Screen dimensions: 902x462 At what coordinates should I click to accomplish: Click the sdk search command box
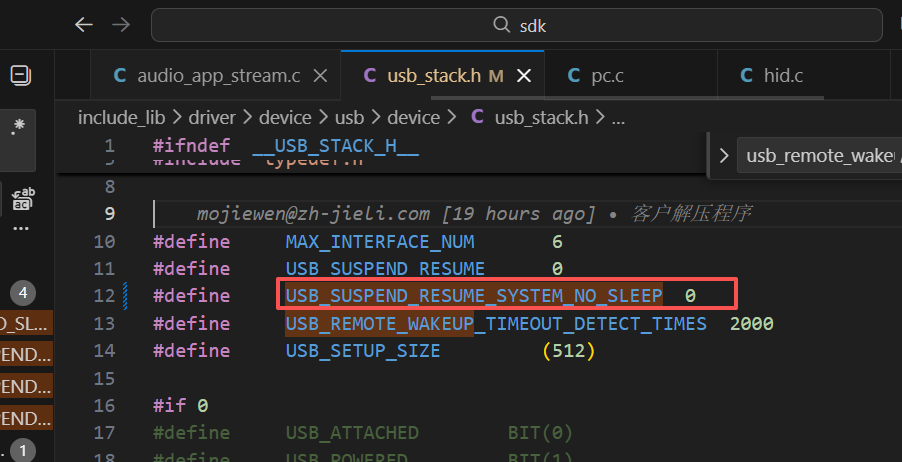[x=517, y=25]
